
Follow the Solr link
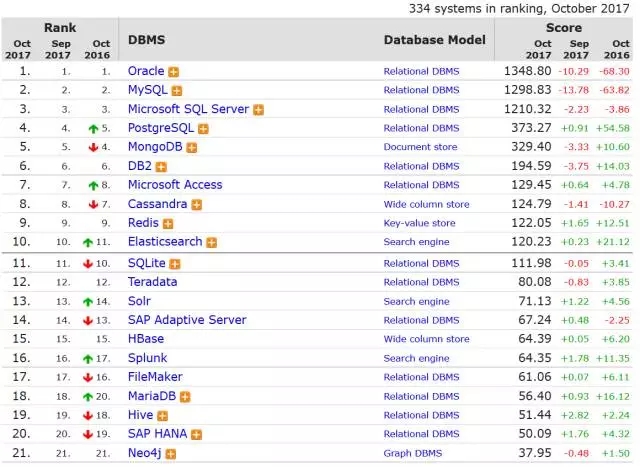[x=139, y=301]
